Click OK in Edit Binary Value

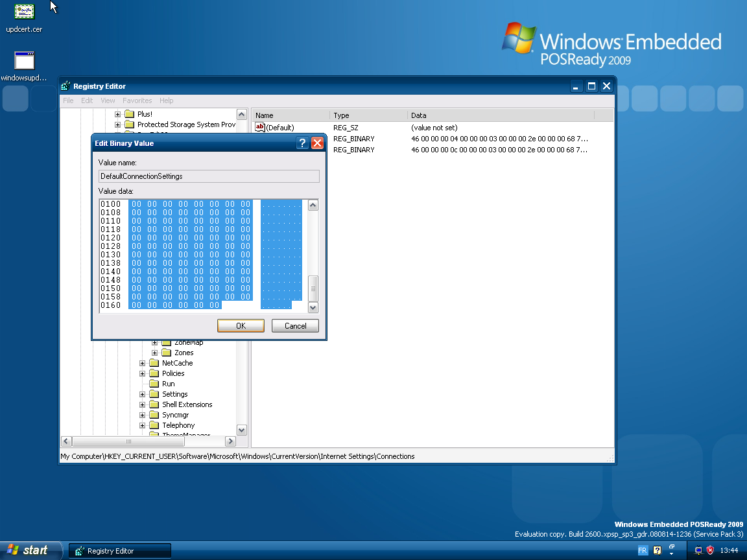tap(241, 326)
